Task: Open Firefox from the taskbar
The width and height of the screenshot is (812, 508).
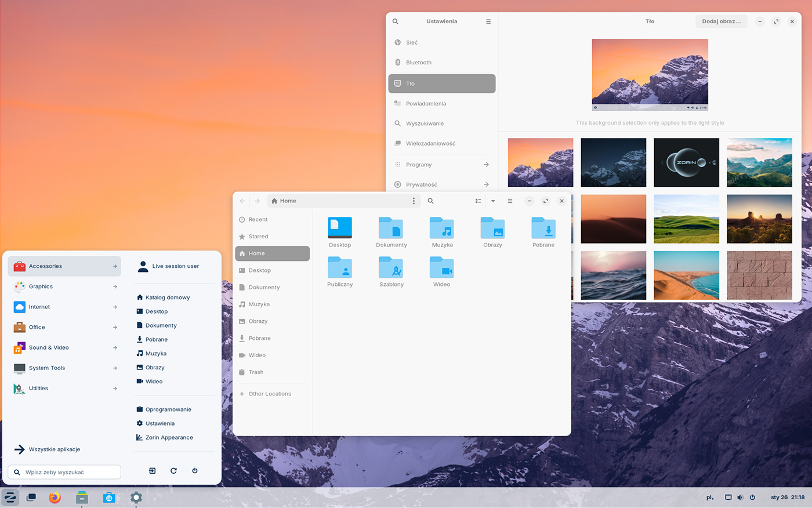Action: 55,498
